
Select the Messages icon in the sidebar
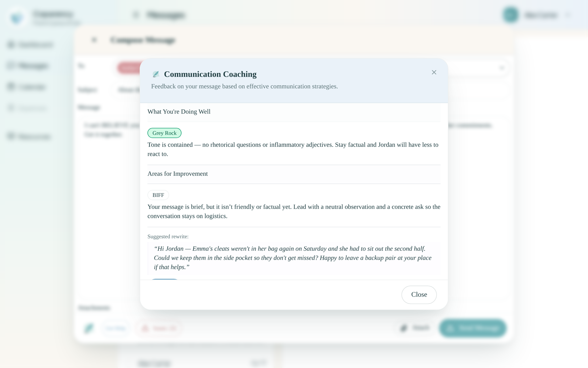pos(10,65)
